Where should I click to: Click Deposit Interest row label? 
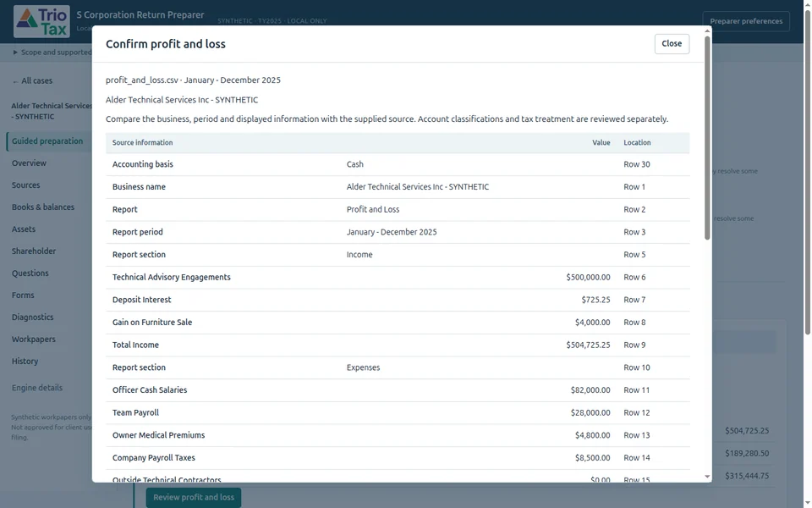tap(141, 300)
